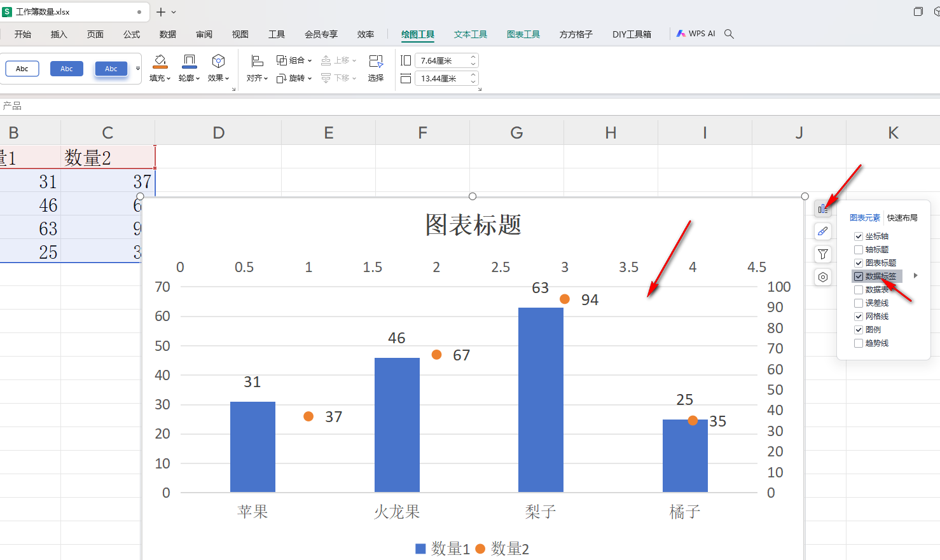Click the Outline (轮廓) icon
Screen dimensions: 940x560
(x=189, y=62)
